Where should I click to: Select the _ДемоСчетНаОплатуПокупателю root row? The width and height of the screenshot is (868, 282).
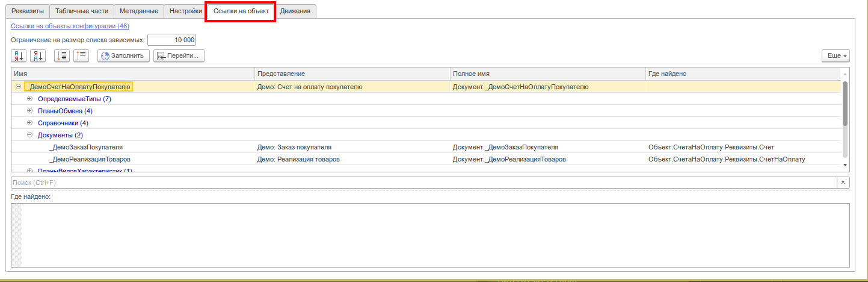tap(426, 87)
